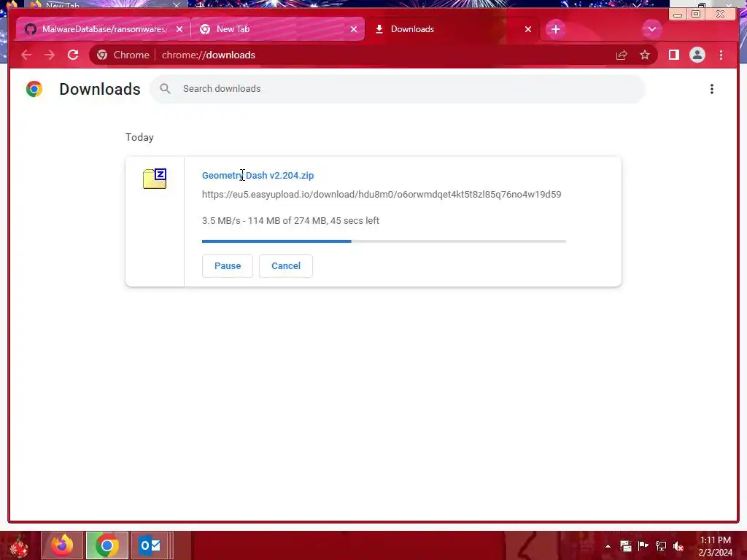Click Chrome icon in the taskbar

[107, 545]
